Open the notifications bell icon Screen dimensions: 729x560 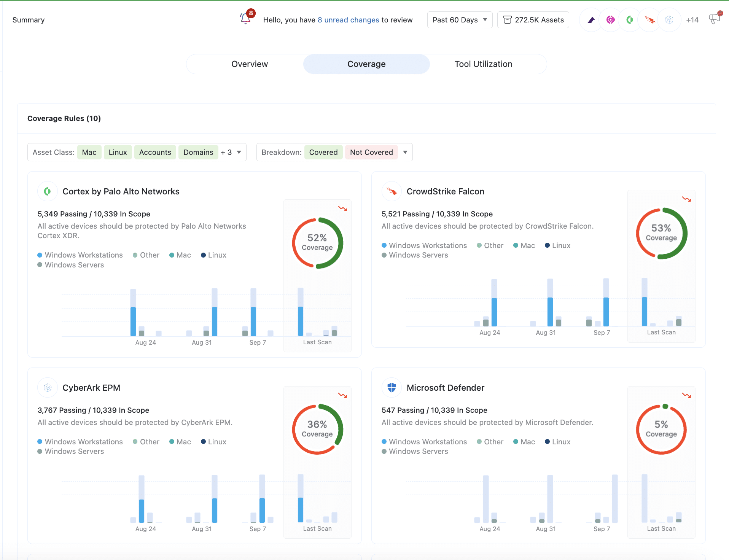[245, 19]
